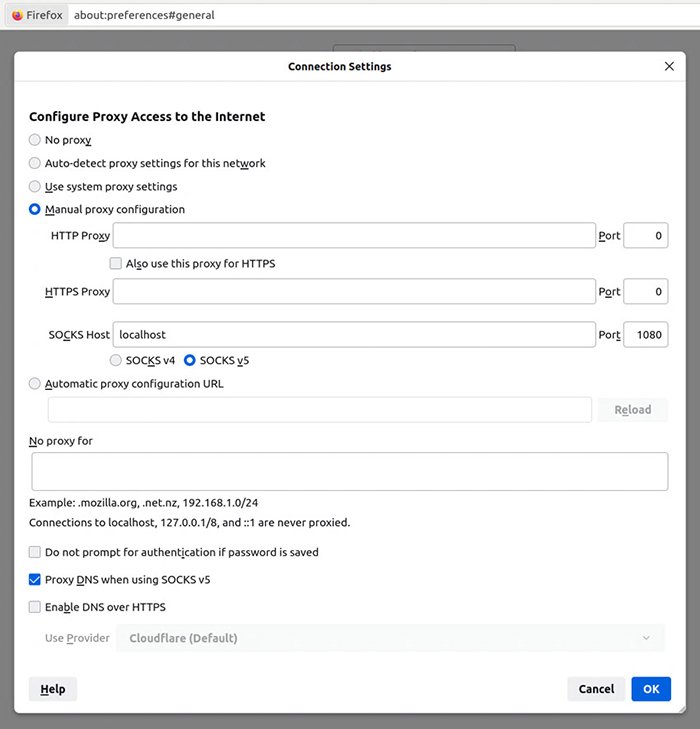Click the HTTPS Proxy text field

pos(354,292)
